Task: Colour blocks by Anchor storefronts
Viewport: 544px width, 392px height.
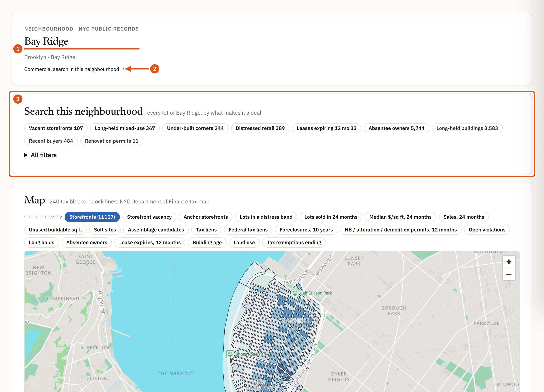Action: click(x=205, y=217)
